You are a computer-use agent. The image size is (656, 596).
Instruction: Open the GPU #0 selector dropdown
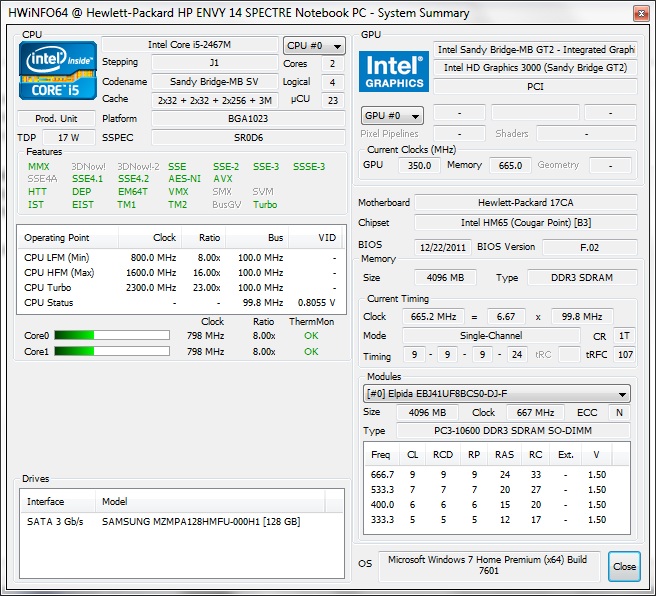(392, 115)
